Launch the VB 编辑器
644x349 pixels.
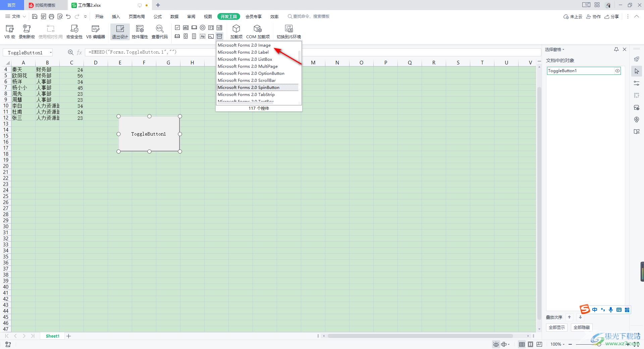(96, 32)
